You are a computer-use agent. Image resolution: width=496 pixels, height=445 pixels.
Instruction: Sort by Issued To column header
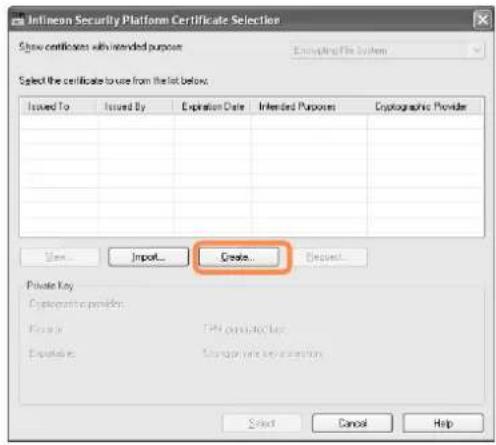pos(59,106)
